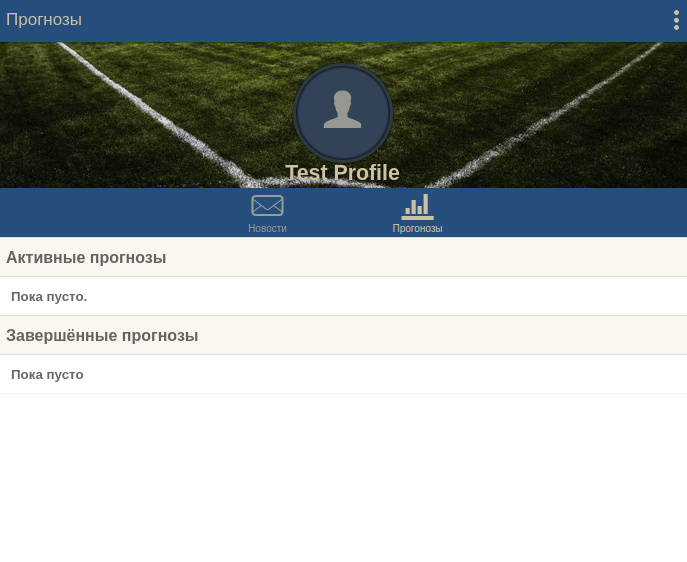Click the profile avatar silhouette icon

click(342, 109)
